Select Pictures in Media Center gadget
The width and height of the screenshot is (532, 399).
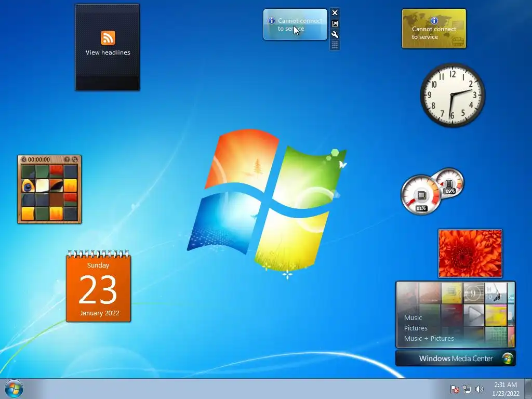click(x=416, y=328)
